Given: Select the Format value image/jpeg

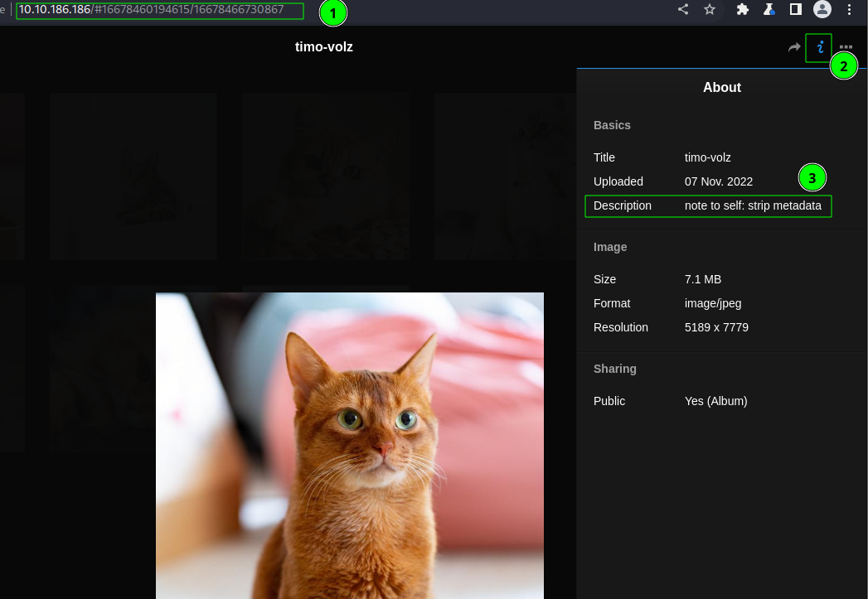Looking at the screenshot, I should point(713,304).
